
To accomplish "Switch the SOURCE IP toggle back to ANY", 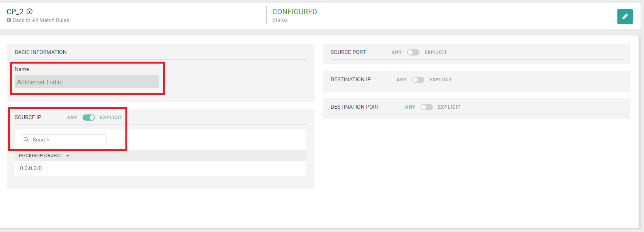I will (x=88, y=117).
